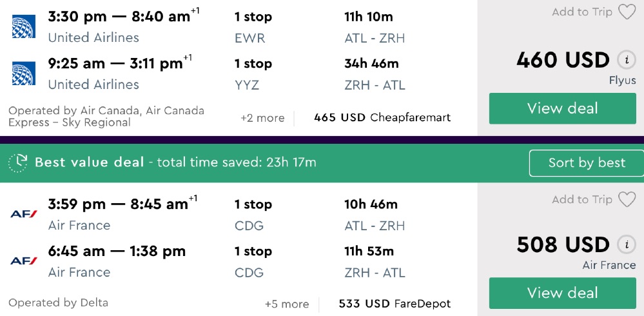644x316 pixels.
Task: Toggle Add to Trip for the Air France deal
Action: tap(581, 200)
